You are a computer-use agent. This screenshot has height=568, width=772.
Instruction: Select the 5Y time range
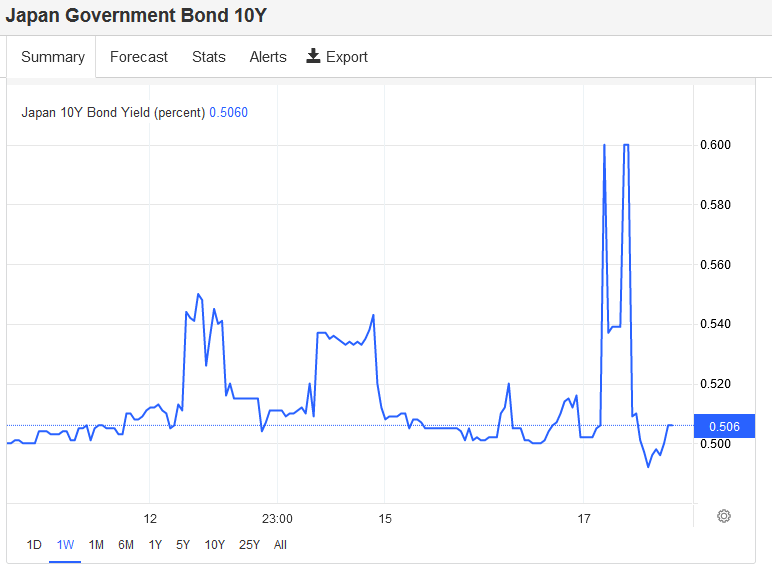tap(183, 545)
